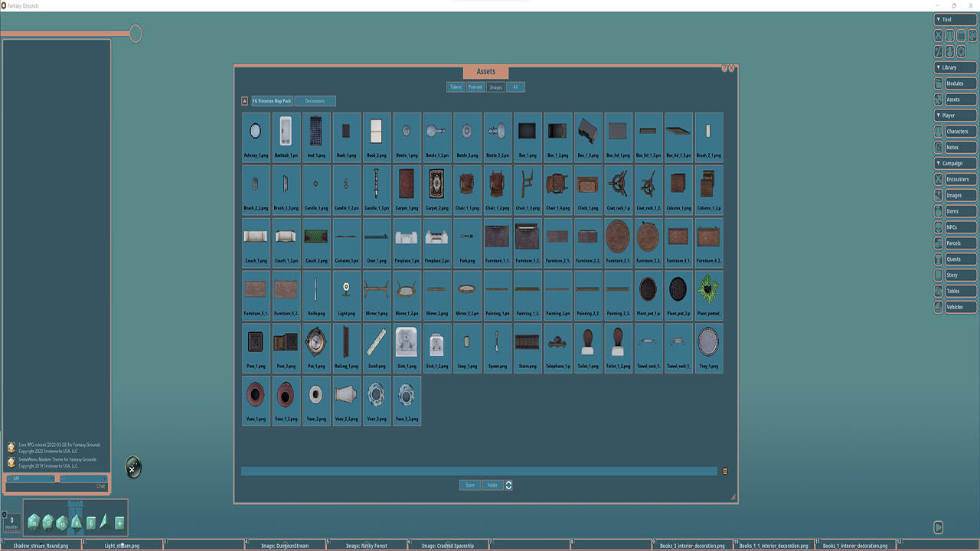Click the horizontal scrollbar below the asset grid
Screen dimensions: 980x551
click(x=480, y=471)
